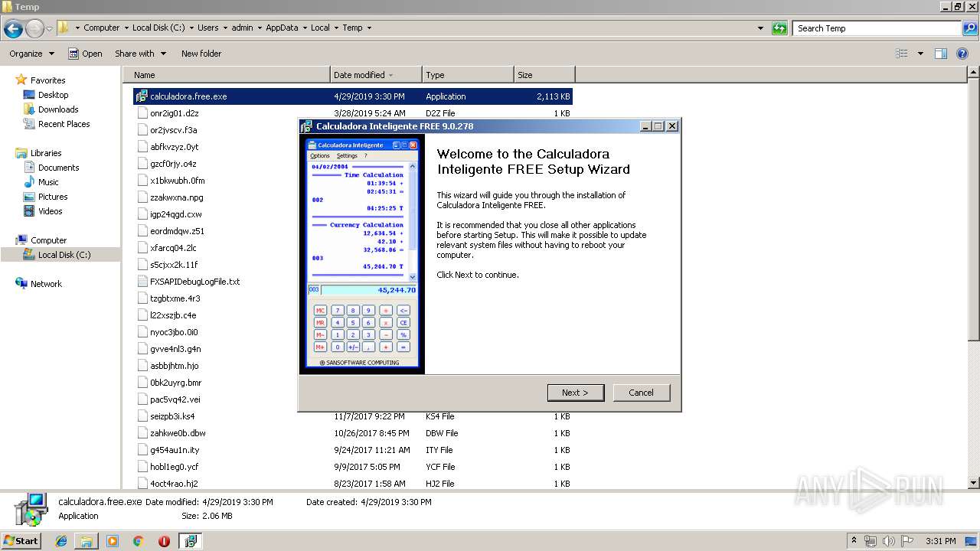Open the Start menu
This screenshot has width=980, height=551.
[x=21, y=541]
